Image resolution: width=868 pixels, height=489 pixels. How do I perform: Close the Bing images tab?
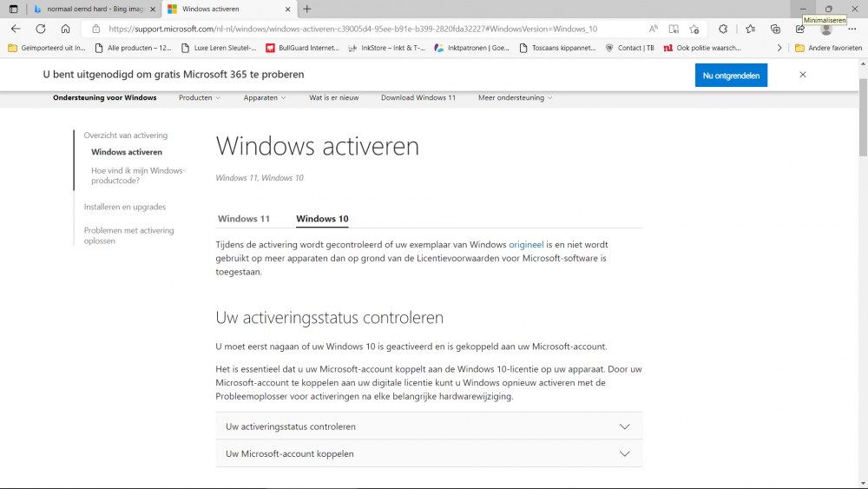pos(153,9)
